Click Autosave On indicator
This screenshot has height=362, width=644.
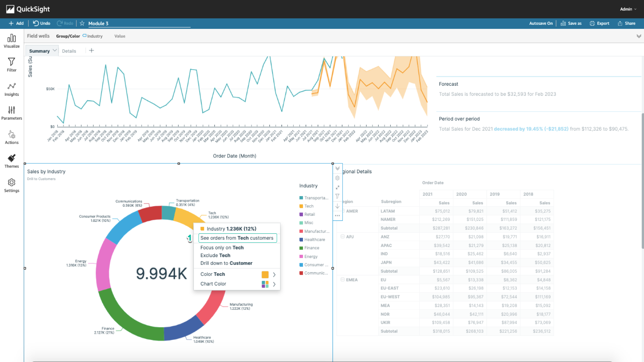coord(541,23)
